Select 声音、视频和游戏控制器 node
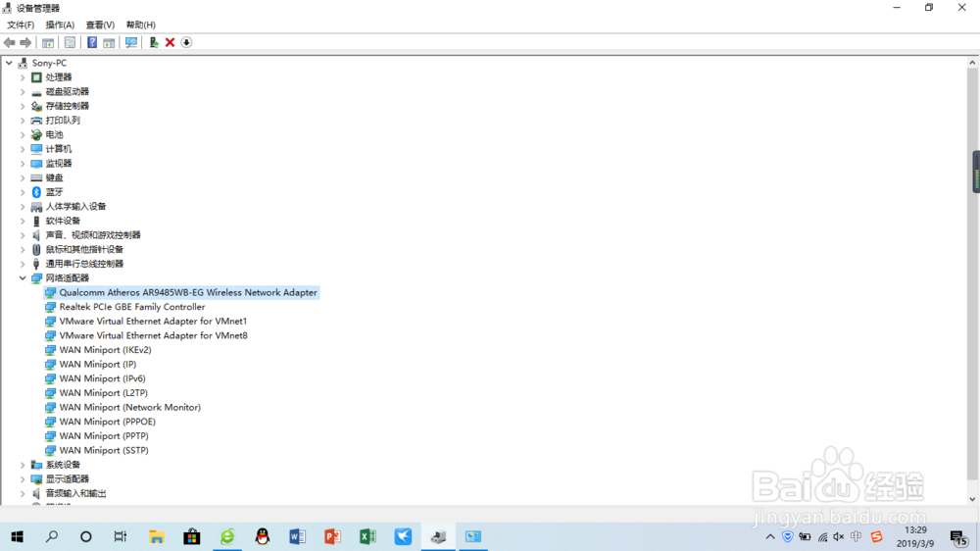The height and width of the screenshot is (551, 980). 93,235
